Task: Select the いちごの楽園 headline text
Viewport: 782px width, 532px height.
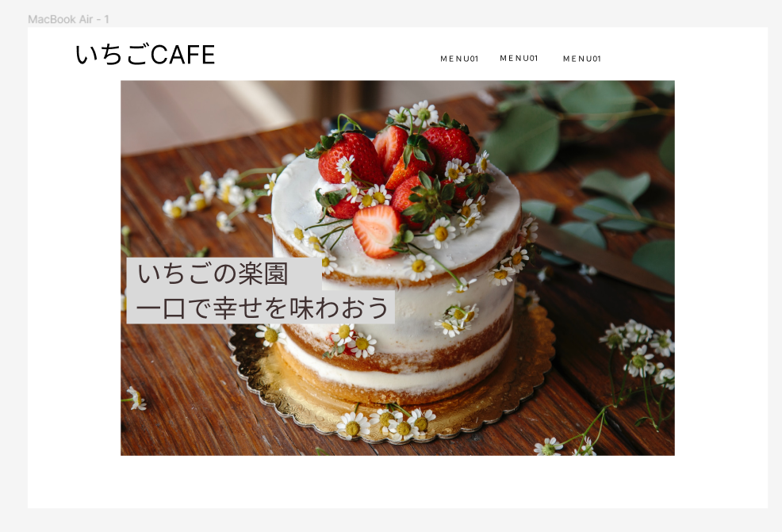Action: coord(213,274)
